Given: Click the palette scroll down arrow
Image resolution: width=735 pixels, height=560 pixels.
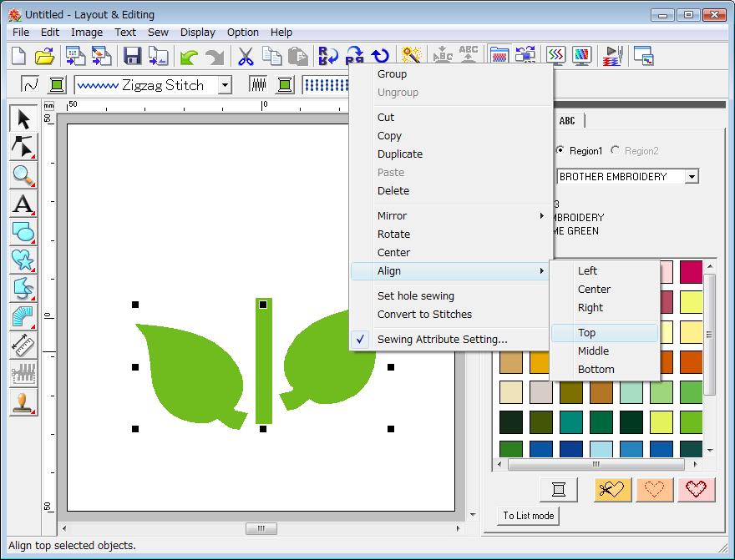Looking at the screenshot, I should point(710,451).
